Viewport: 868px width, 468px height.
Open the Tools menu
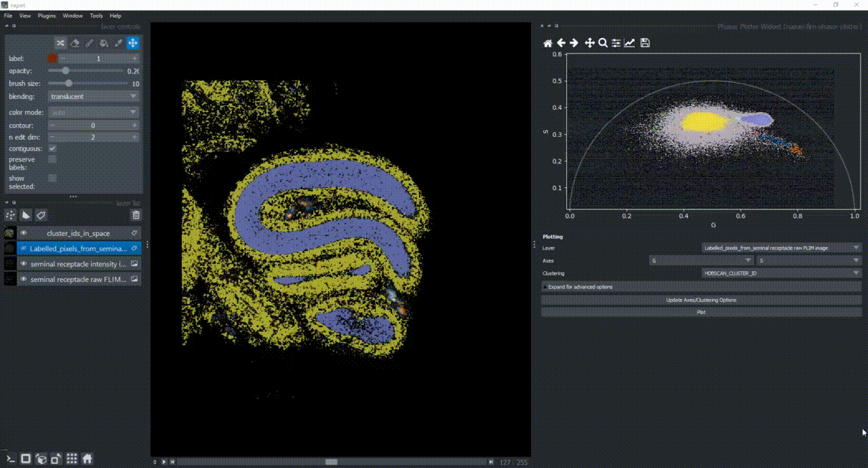point(96,15)
